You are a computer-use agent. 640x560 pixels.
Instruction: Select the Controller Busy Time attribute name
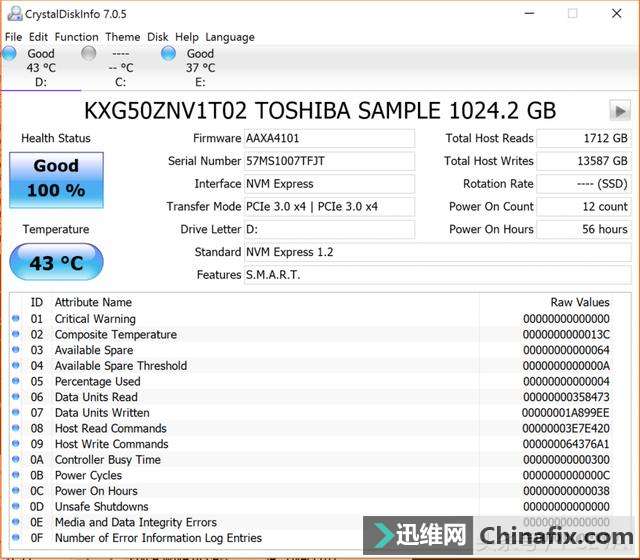click(108, 460)
